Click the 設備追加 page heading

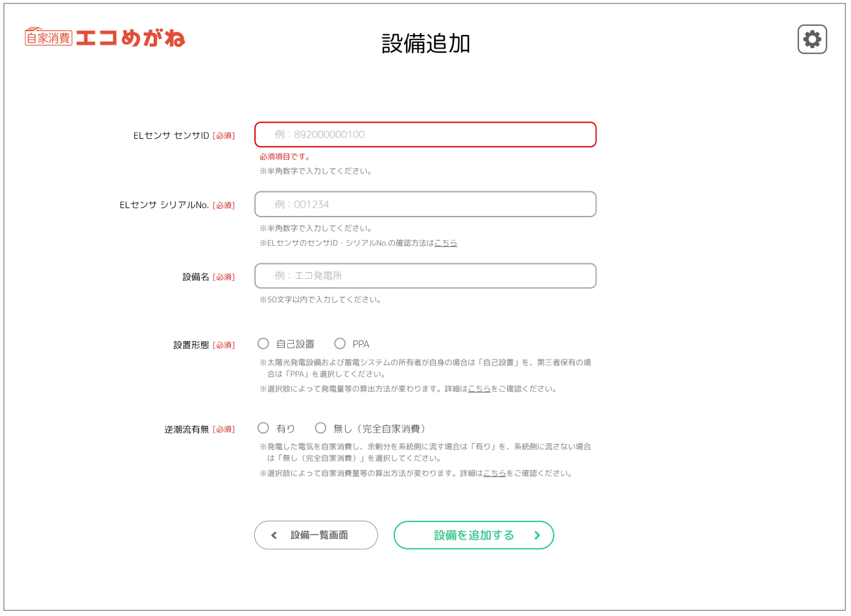pos(426,44)
